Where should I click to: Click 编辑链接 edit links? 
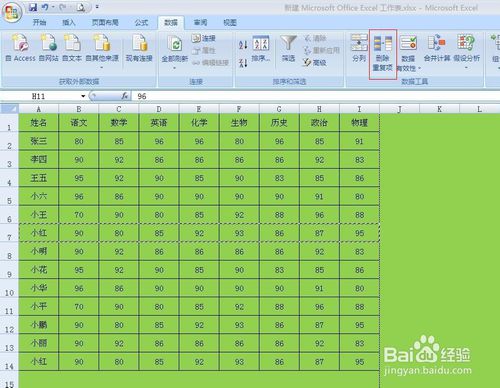(x=210, y=63)
